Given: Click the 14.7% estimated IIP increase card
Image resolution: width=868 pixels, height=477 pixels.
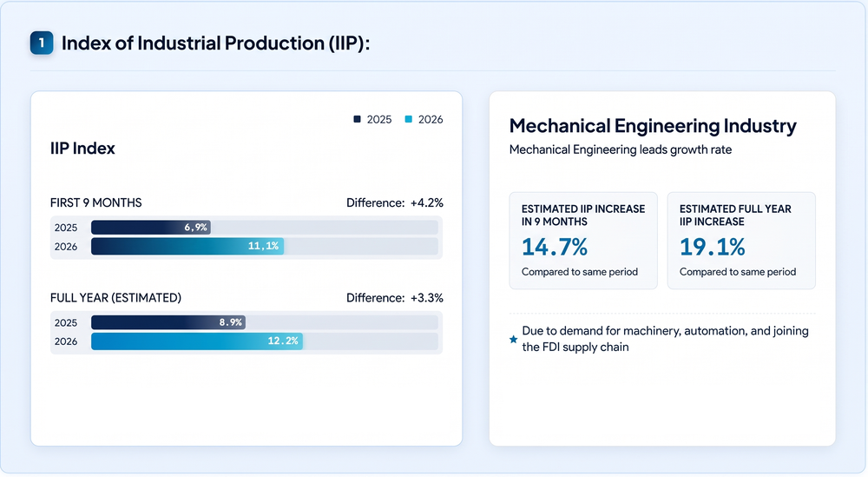Looking at the screenshot, I should (583, 241).
